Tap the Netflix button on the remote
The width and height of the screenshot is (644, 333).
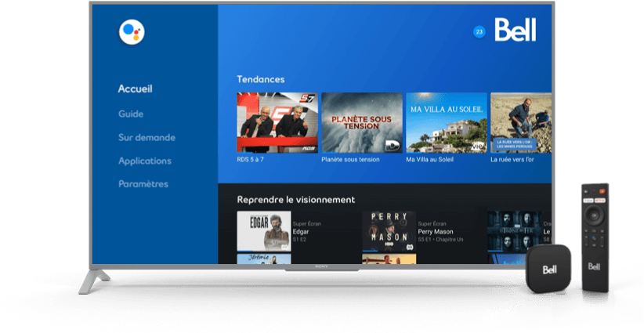pos(600,201)
